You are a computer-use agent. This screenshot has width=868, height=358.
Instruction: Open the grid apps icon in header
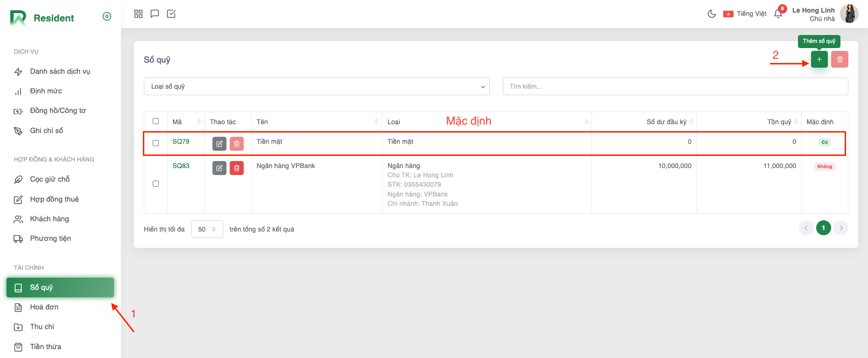(x=138, y=14)
